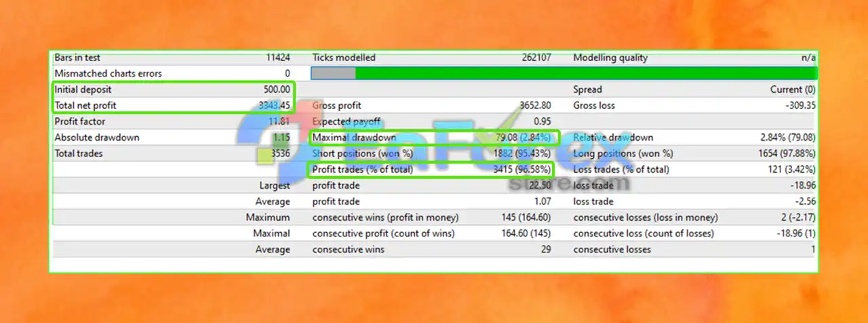Viewport: 868px width, 323px height.
Task: Click the maximal drawdown value '79.08 (2.84%)'
Action: (x=524, y=137)
